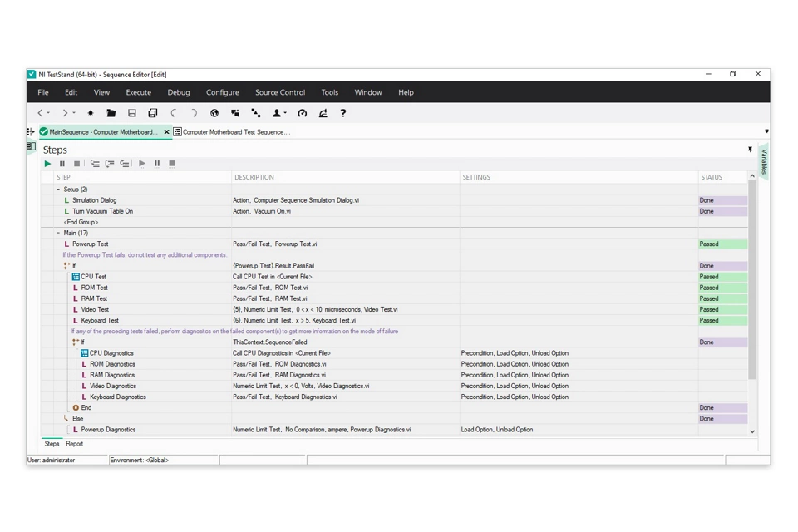
Task: Click the gauge dial icon in toolbar
Action: coord(303,113)
